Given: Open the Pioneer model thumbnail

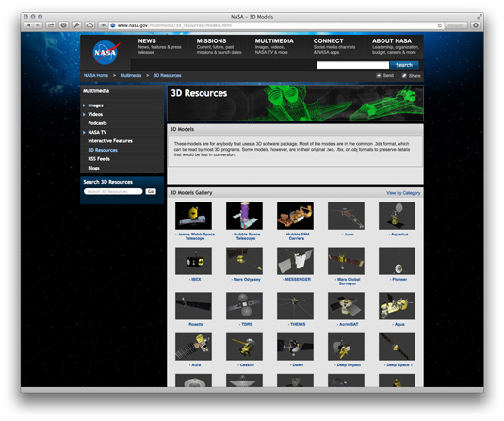Looking at the screenshot, I should coord(397,261).
